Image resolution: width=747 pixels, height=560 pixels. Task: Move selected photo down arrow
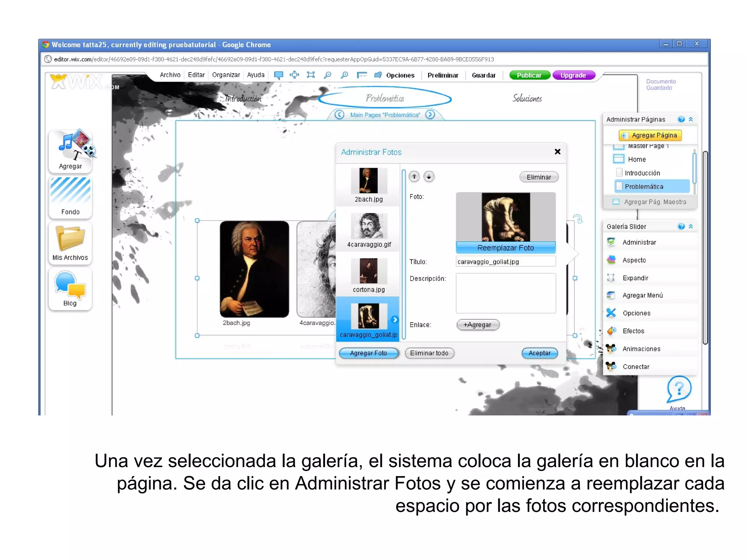(x=429, y=176)
